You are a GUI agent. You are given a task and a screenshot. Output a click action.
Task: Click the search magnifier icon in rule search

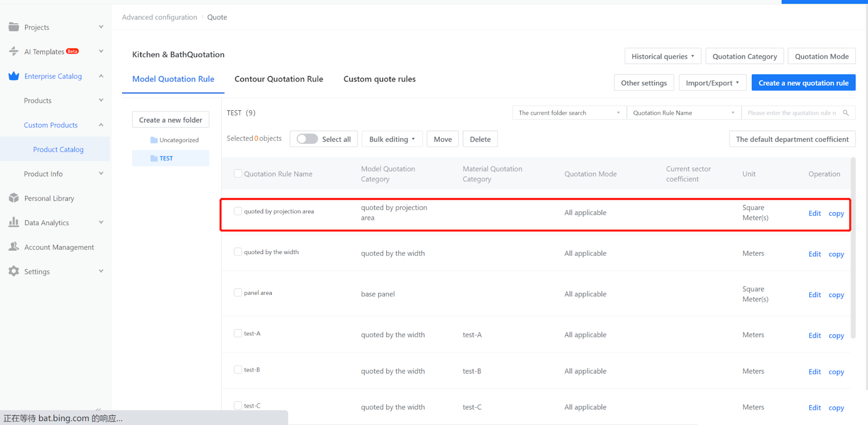[x=846, y=113]
